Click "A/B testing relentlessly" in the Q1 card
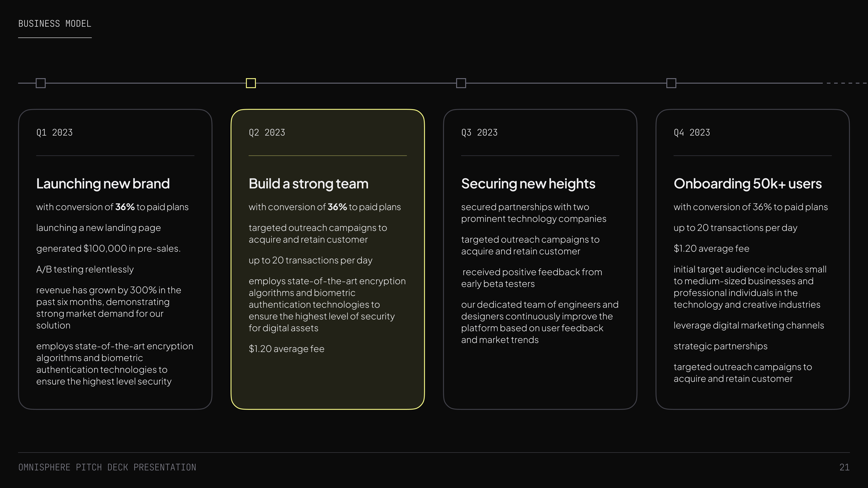The image size is (868, 488). [x=85, y=269]
